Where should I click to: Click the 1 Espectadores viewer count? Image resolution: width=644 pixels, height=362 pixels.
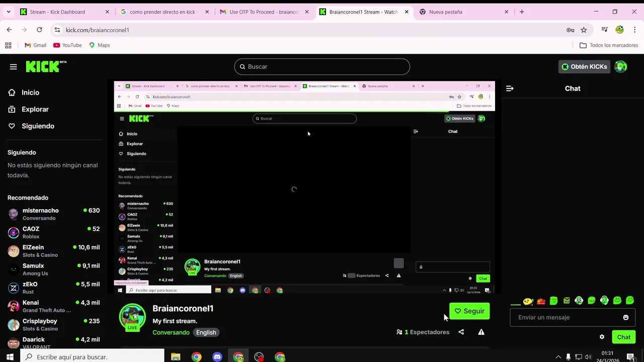pos(423,332)
